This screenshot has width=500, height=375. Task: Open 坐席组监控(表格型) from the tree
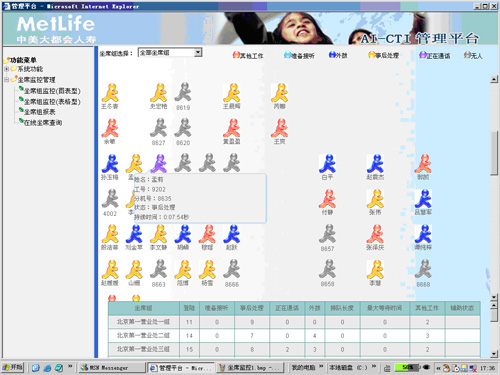52,101
